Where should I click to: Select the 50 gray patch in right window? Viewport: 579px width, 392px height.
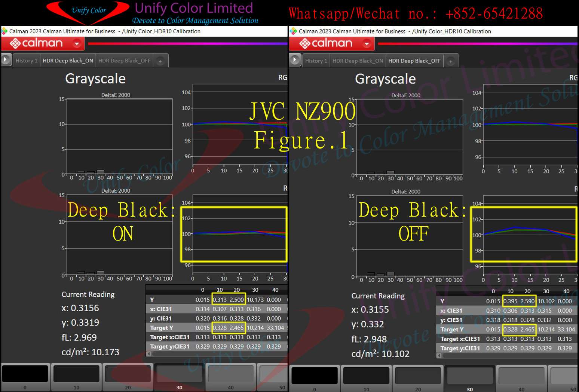point(563,378)
